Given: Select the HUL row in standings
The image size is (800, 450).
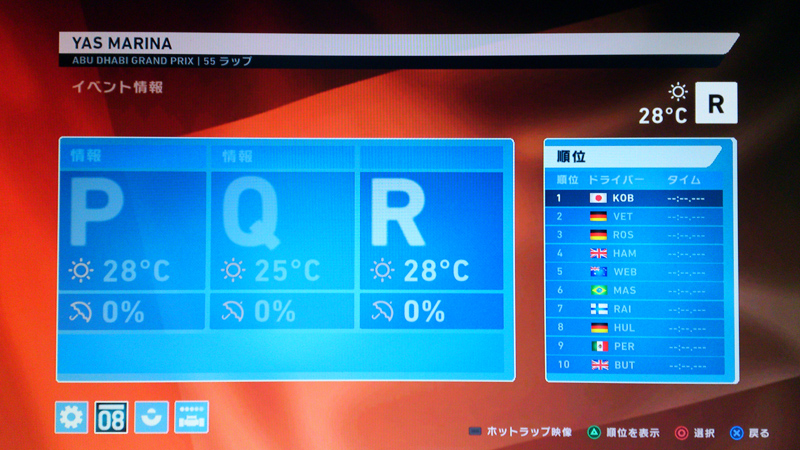Looking at the screenshot, I should 634,328.
